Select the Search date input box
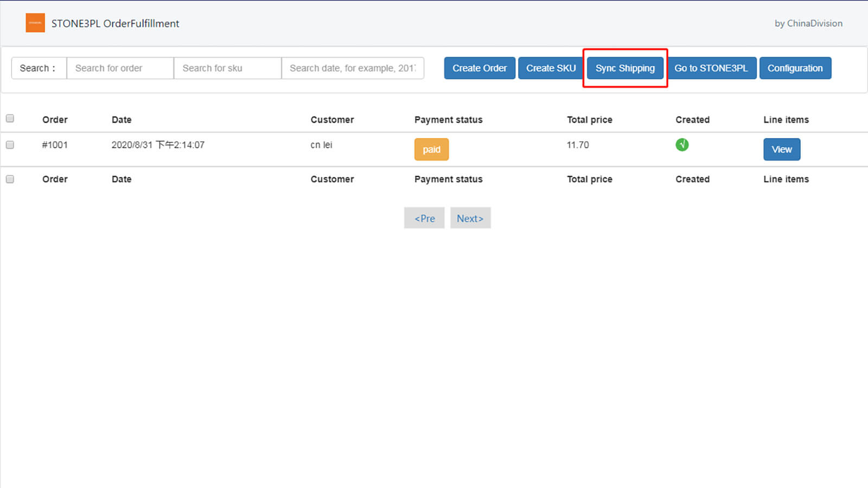 353,68
